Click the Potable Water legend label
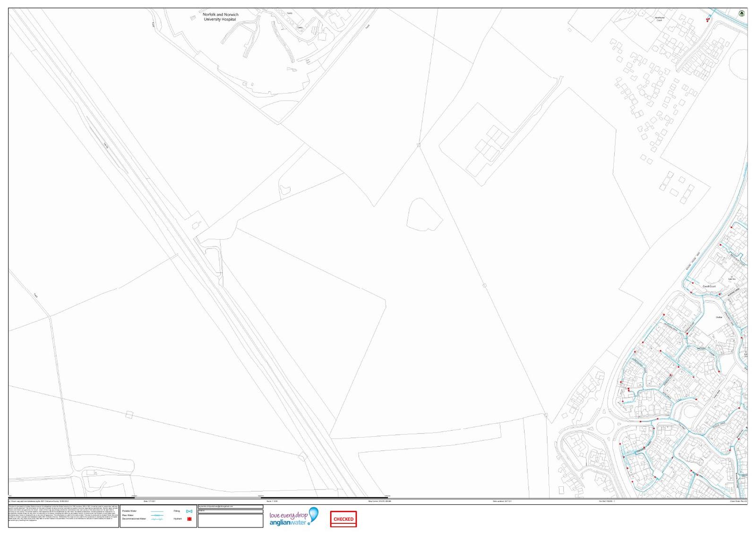The height and width of the screenshot is (535, 756). 129,511
